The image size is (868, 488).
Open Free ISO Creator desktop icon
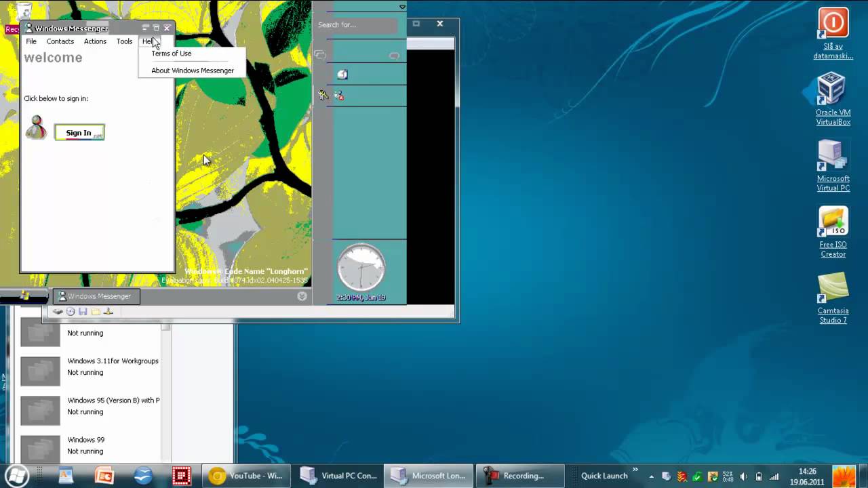[x=833, y=232]
